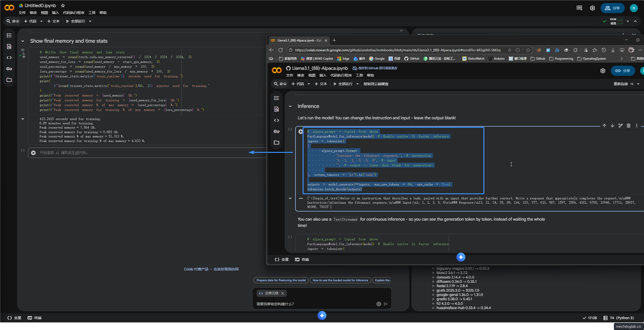
Task: Open 工具 menu in Llama notebook
Action: pos(359,75)
